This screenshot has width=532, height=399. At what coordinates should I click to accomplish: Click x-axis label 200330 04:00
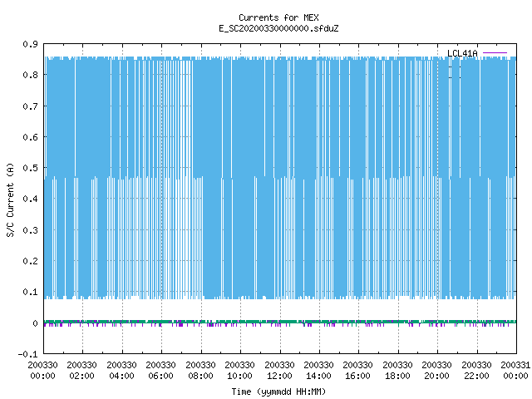(x=121, y=371)
